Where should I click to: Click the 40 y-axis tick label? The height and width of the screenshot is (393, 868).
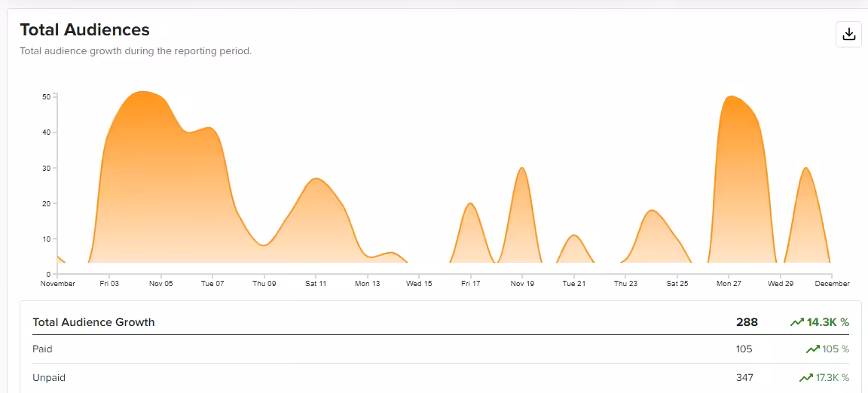point(47,133)
